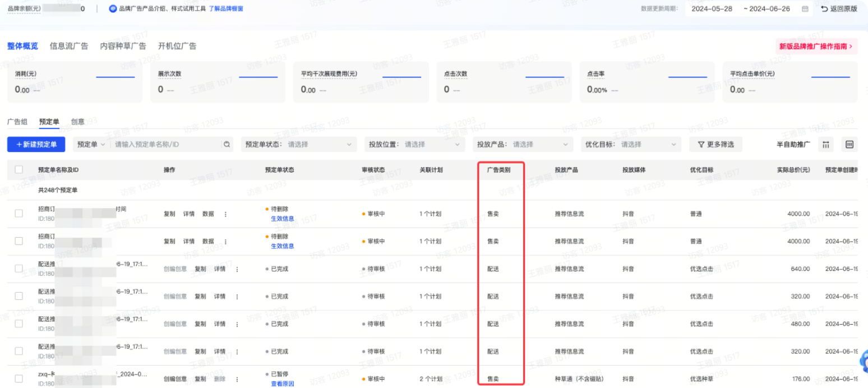Check the box for the zxq row
Screen dimensions: 868x388
coord(19,378)
